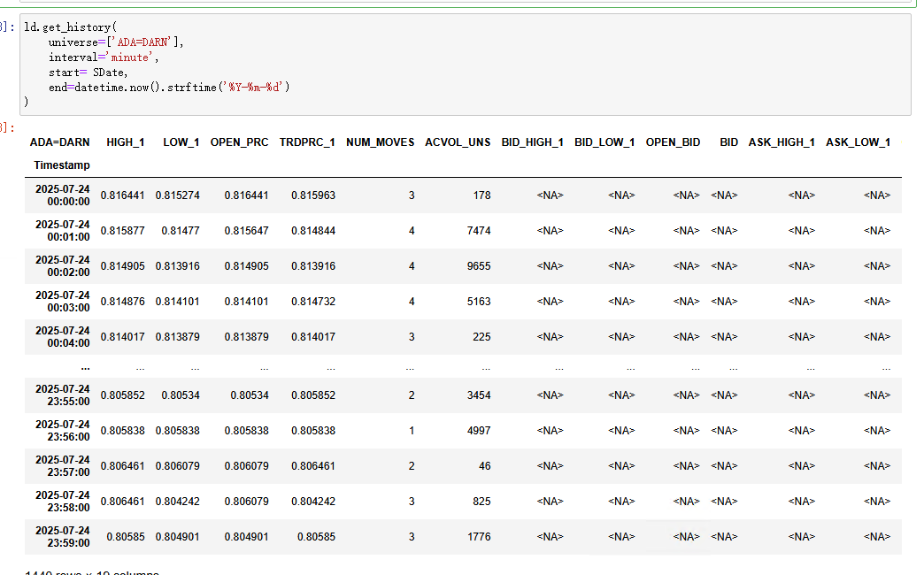Click ACVOL_UNS value 225
This screenshot has height=575, width=924.
point(481,337)
